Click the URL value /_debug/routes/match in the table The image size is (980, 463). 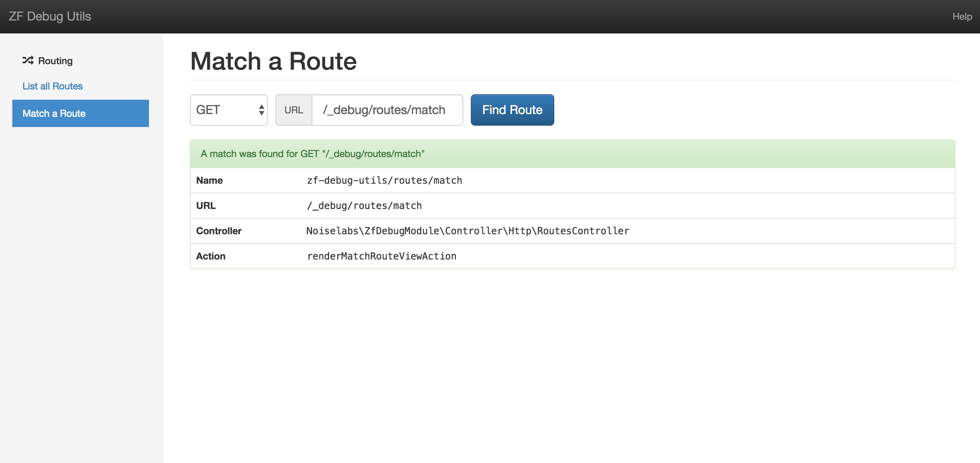(x=364, y=205)
